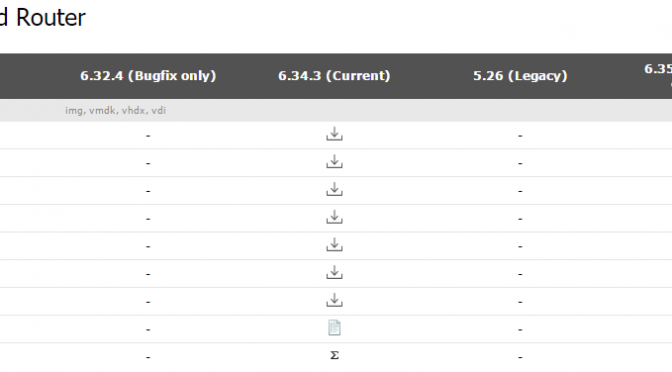Click the img, vmdk, vhdx, vdi label

click(x=115, y=111)
